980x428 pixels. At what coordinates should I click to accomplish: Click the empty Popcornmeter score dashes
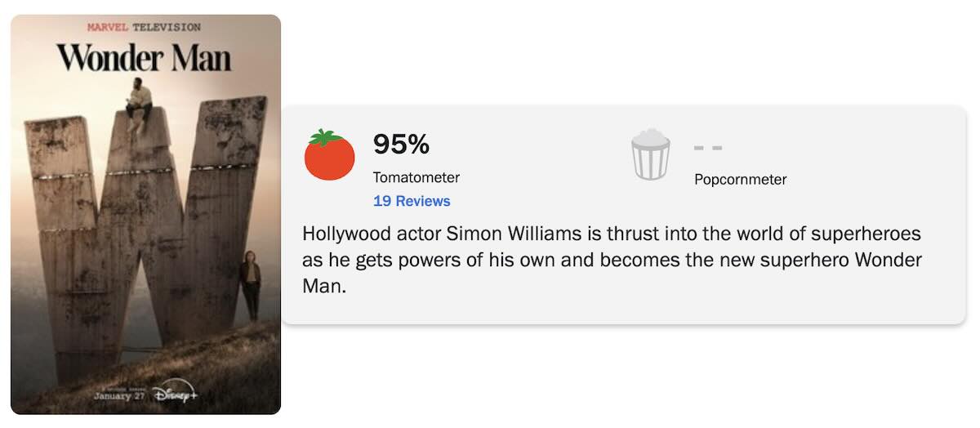(x=707, y=148)
